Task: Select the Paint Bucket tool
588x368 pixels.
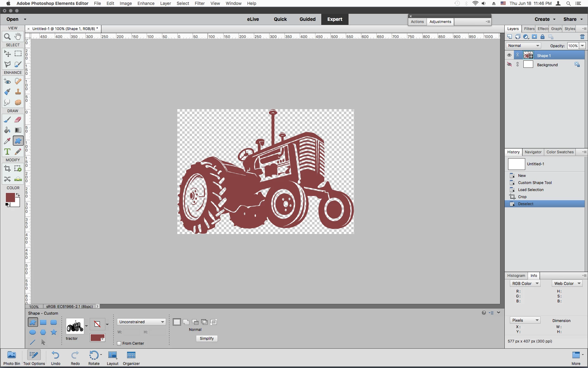Action: coord(7,130)
